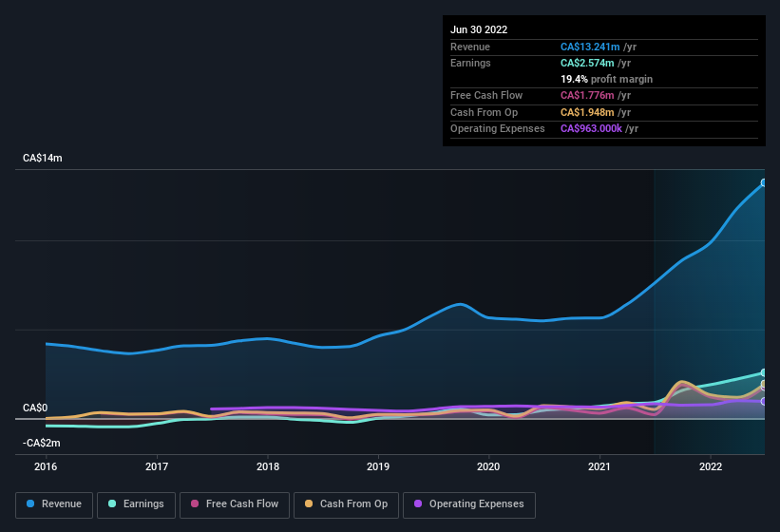
Task: Select the 2017 x-axis year label
Action: (x=157, y=466)
